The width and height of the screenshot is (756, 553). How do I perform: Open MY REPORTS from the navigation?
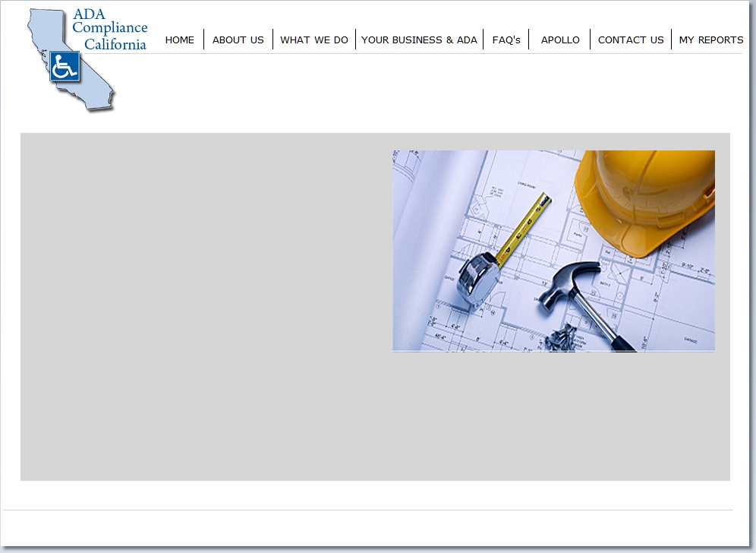click(x=711, y=40)
